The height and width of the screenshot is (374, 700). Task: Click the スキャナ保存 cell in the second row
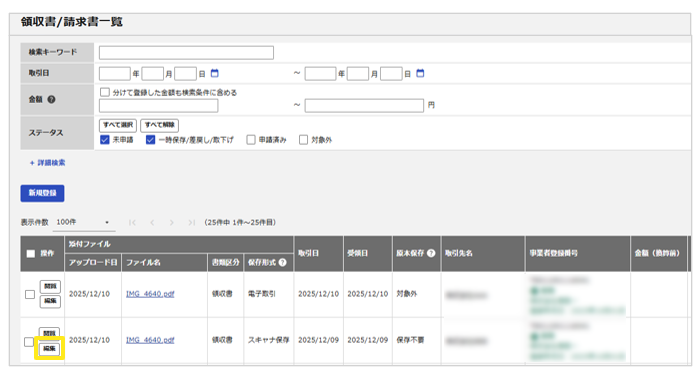[268, 340]
